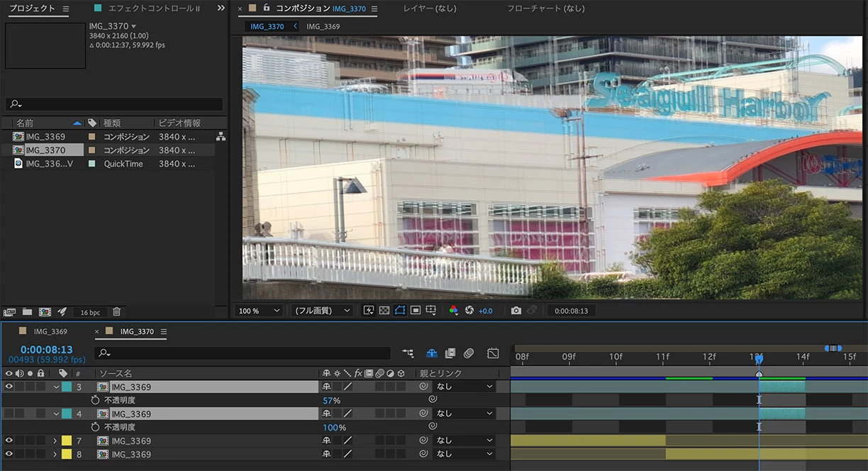Toggle transparency grid in composition viewer
The image size is (868, 471).
(x=384, y=311)
